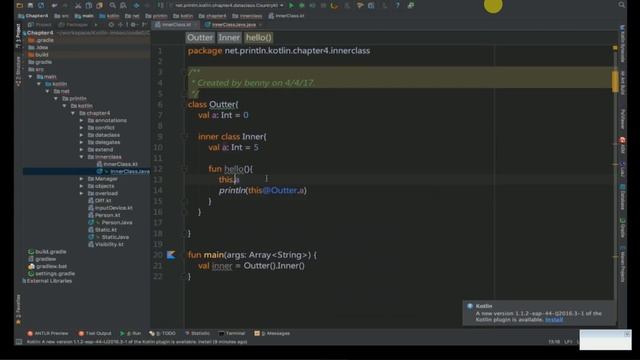
Task: Click InnerClass.kt in the navigation bar
Action: click(x=287, y=16)
